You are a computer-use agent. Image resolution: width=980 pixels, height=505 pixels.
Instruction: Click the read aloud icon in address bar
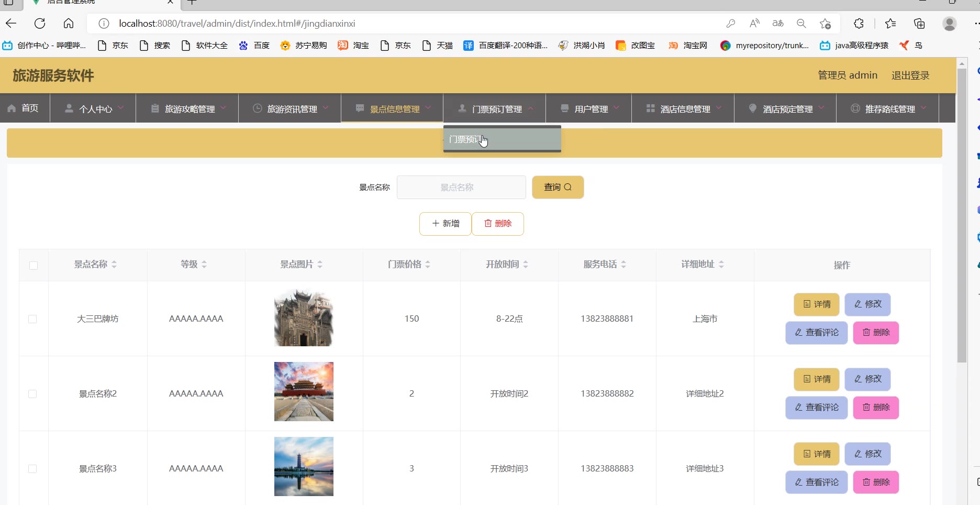tap(754, 24)
